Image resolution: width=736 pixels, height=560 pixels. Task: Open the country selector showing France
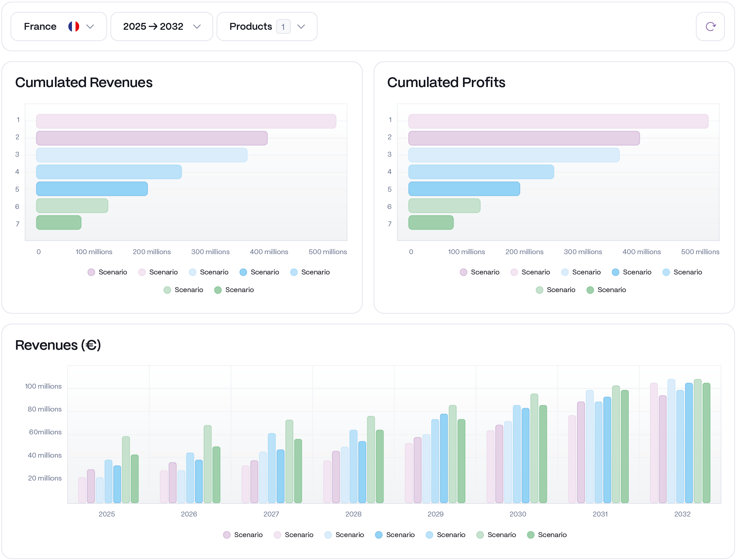coord(59,26)
